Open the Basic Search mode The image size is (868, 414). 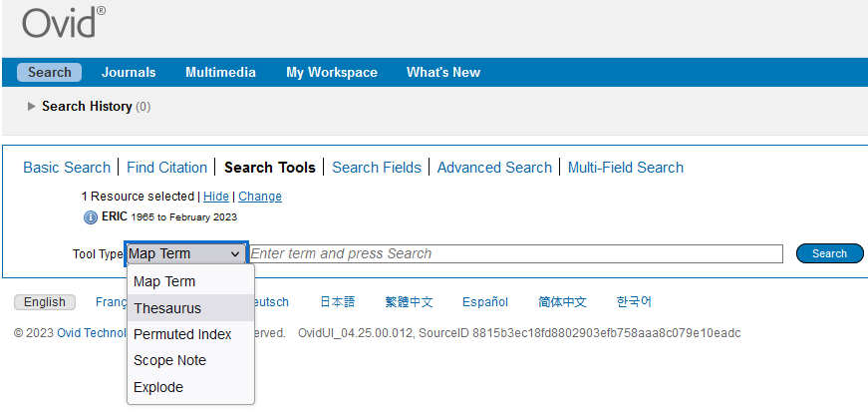[x=67, y=168]
